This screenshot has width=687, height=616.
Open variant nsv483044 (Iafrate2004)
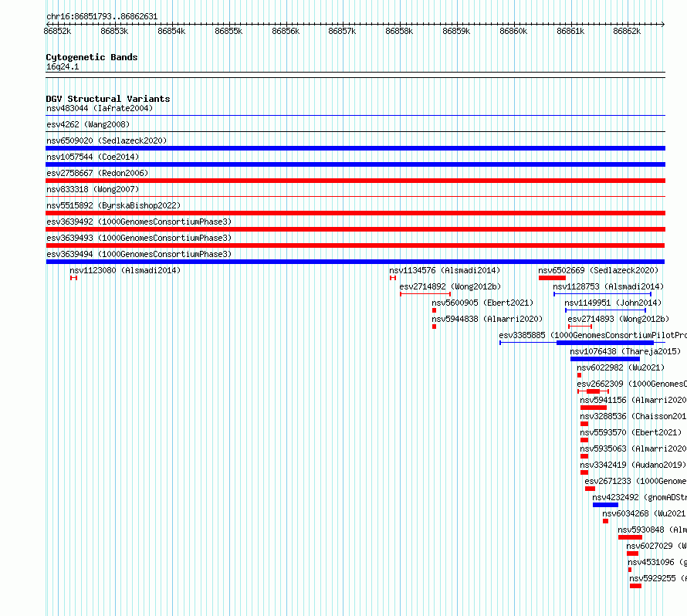[x=100, y=108]
